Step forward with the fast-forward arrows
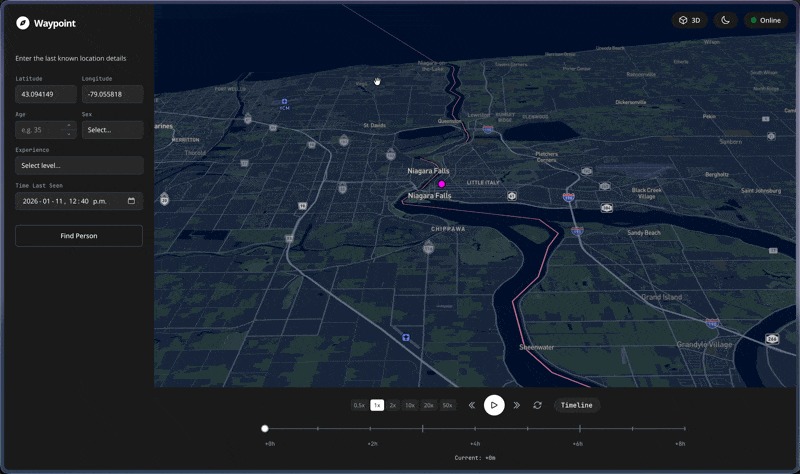Viewport: 800px width, 474px height. 516,405
